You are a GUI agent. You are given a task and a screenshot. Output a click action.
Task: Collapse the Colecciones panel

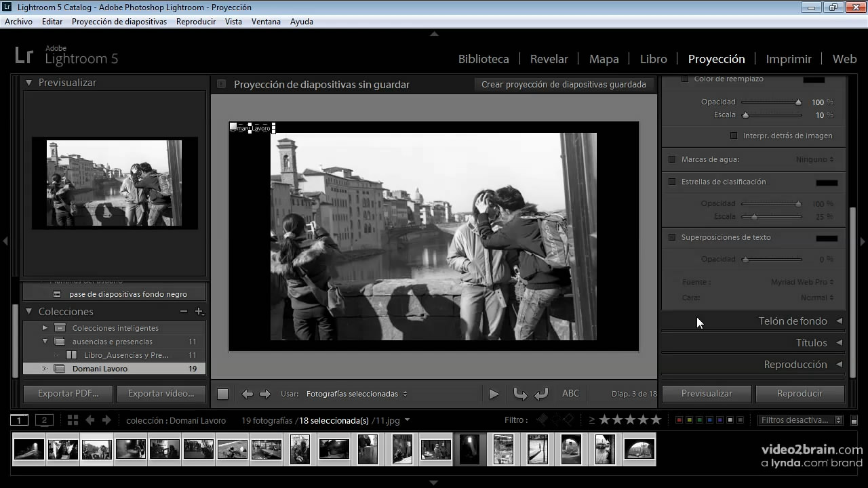coord(29,312)
